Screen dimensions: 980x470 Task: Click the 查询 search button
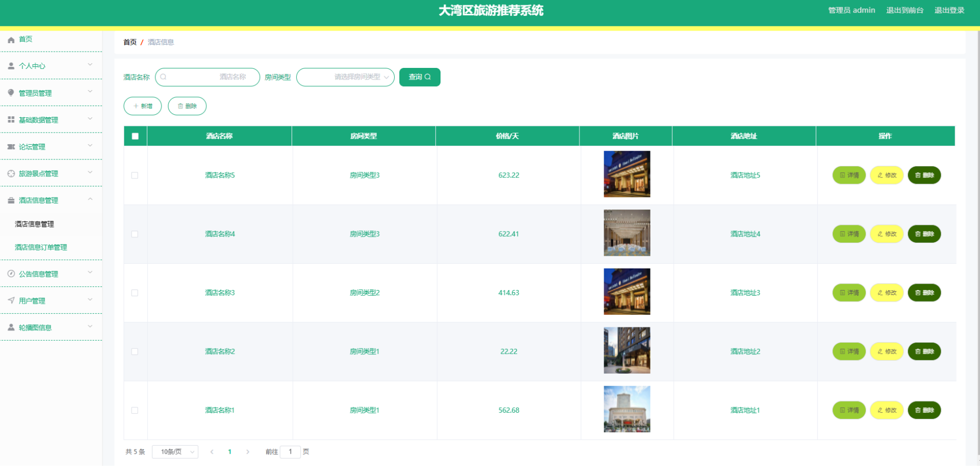420,77
